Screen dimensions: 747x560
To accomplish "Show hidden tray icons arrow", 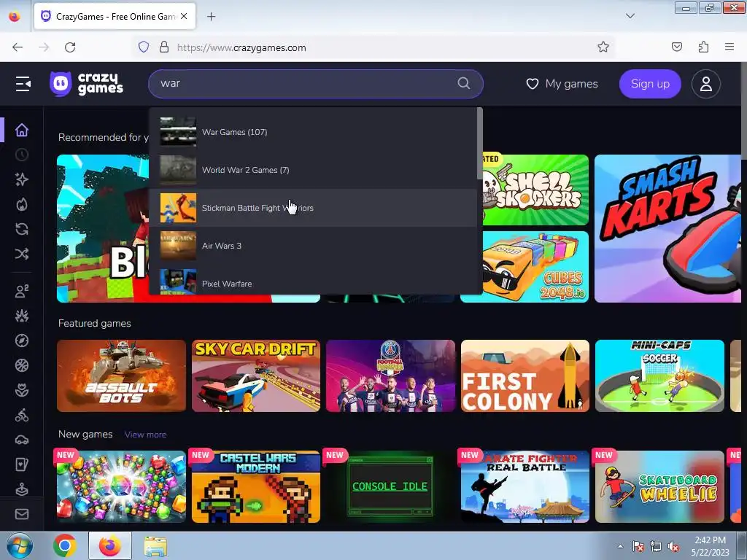I will pyautogui.click(x=620, y=546).
